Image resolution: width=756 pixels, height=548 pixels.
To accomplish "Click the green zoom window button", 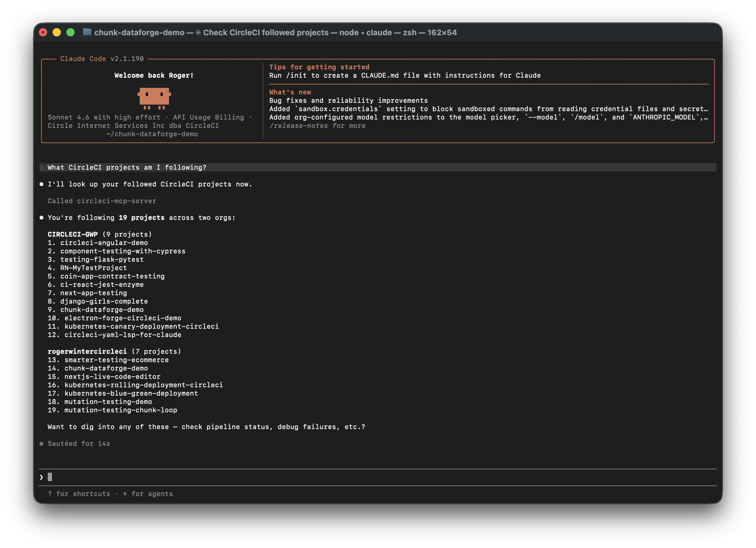I will (x=70, y=32).
